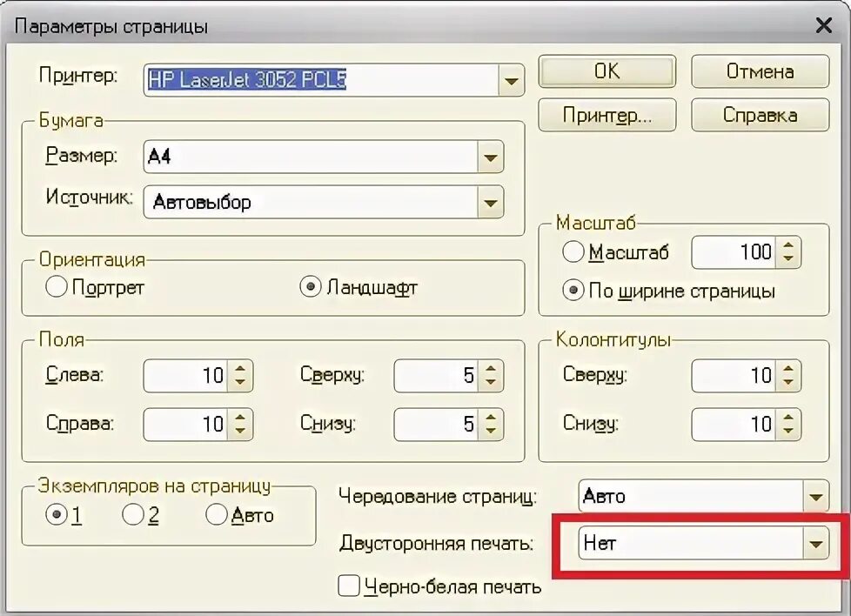The width and height of the screenshot is (851, 616).
Task: Open help with Справка button
Action: pos(760,115)
